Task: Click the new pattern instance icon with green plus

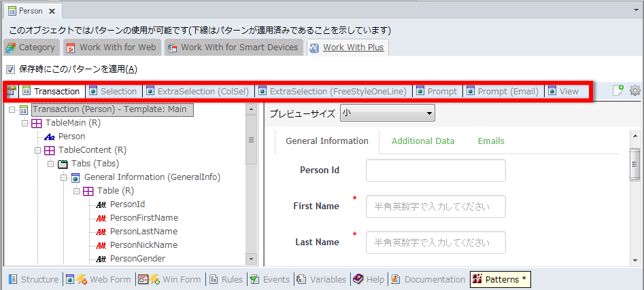Action: (617, 90)
